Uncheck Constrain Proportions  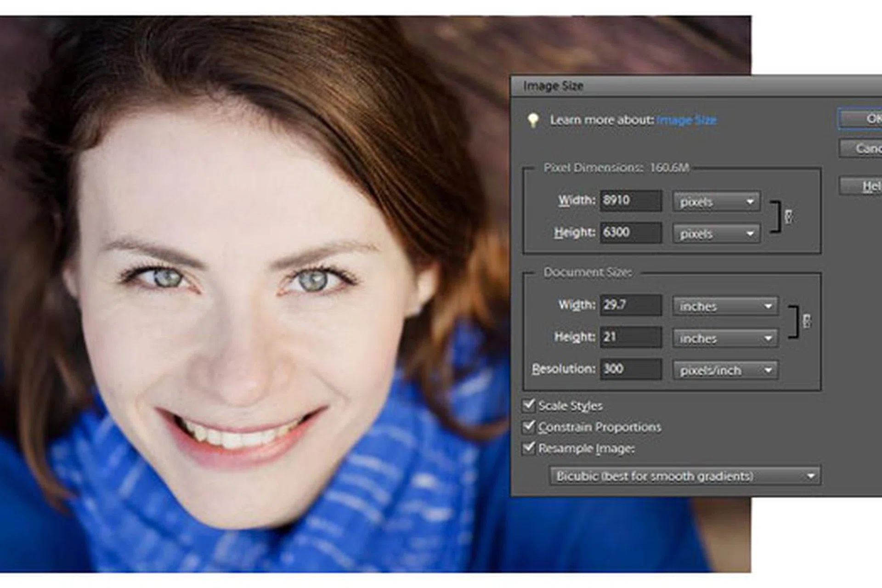point(529,427)
